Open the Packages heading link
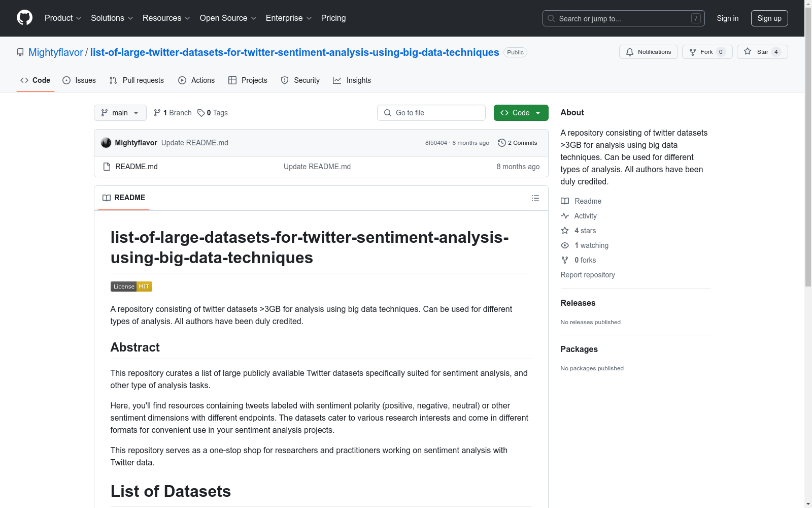This screenshot has width=812, height=508. [x=579, y=349]
